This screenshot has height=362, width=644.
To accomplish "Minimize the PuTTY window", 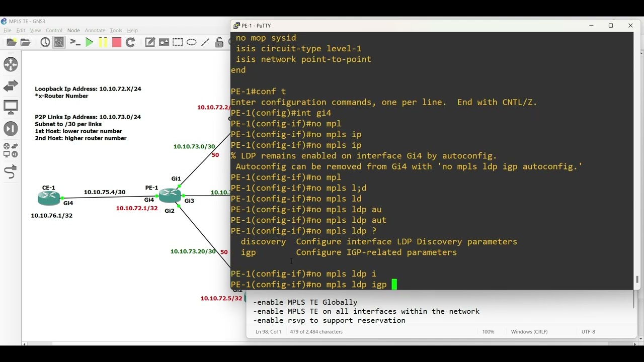I will [x=592, y=26].
